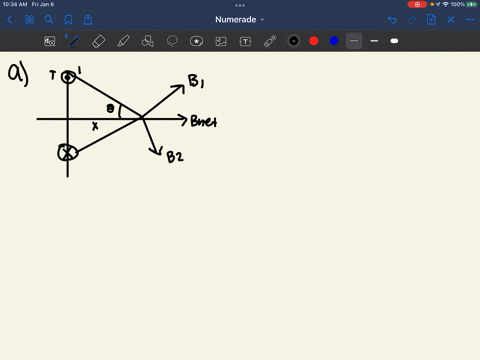Select the Text box tool
Viewport: 480px width, 360px height.
[x=245, y=41]
